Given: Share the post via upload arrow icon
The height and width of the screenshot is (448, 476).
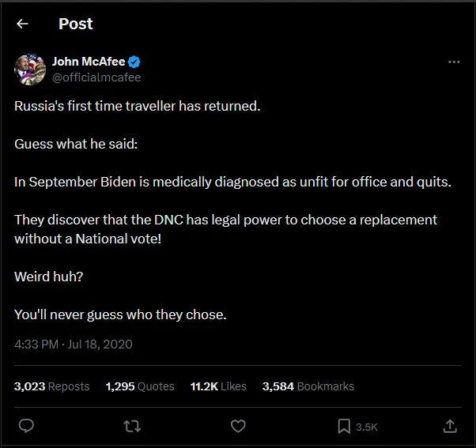Looking at the screenshot, I should coord(450,426).
